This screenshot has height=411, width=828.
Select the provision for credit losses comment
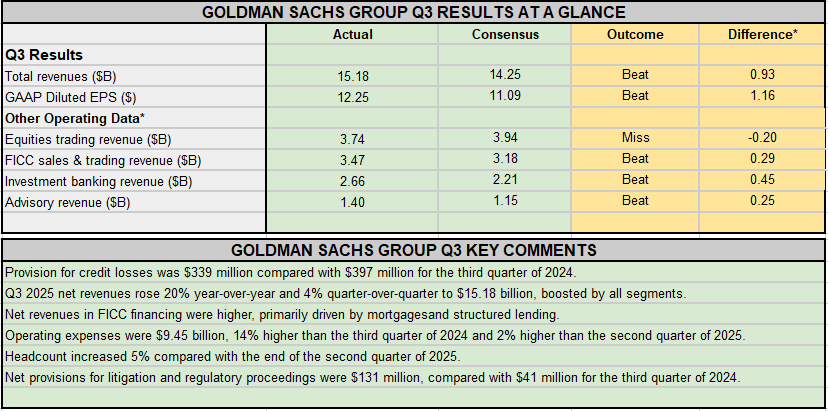[282, 272]
